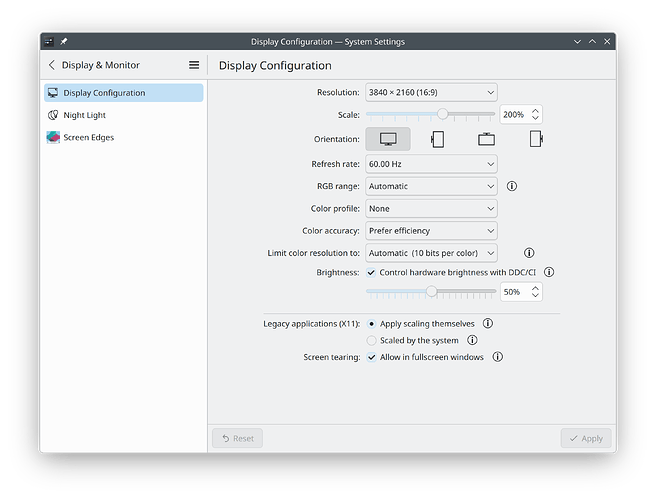Open the hamburger menu beside Display & Monitor
Viewport: 655px width, 500px height.
pyautogui.click(x=194, y=65)
